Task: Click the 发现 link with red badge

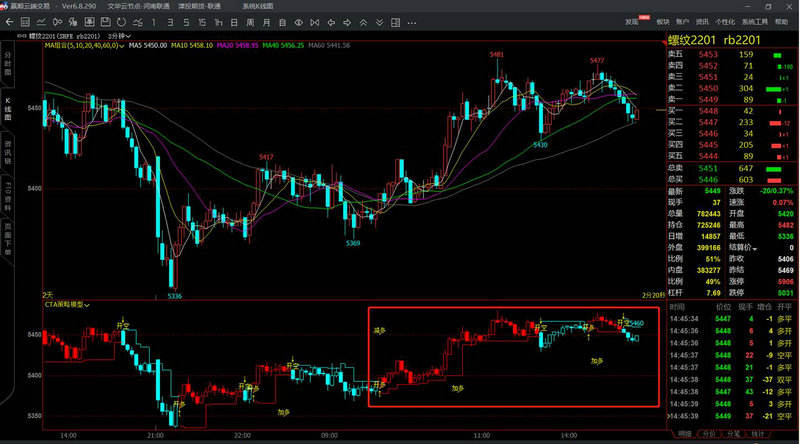Action: pyautogui.click(x=633, y=20)
